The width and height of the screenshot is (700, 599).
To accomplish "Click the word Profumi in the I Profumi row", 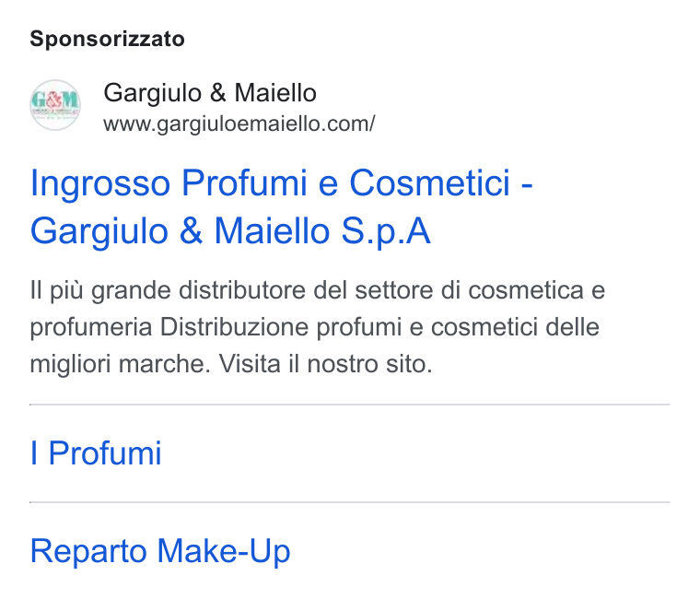I will coord(105,452).
